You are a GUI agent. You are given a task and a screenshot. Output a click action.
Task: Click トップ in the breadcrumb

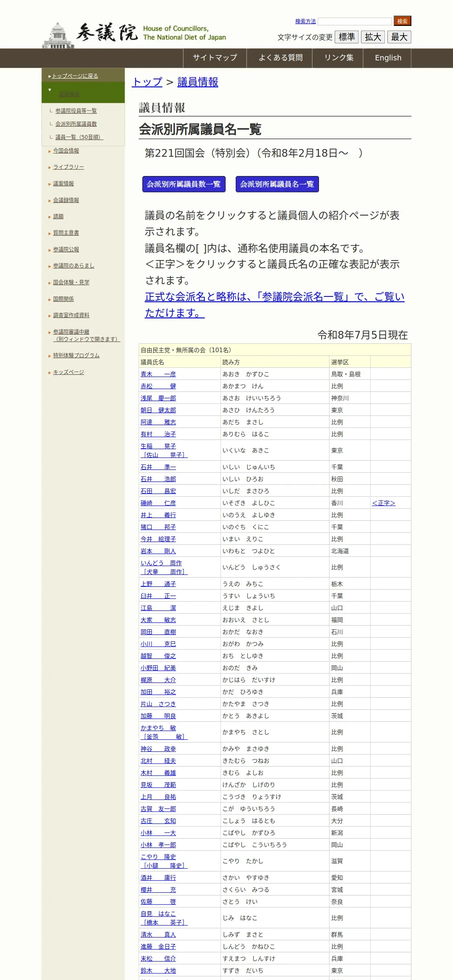point(147,82)
